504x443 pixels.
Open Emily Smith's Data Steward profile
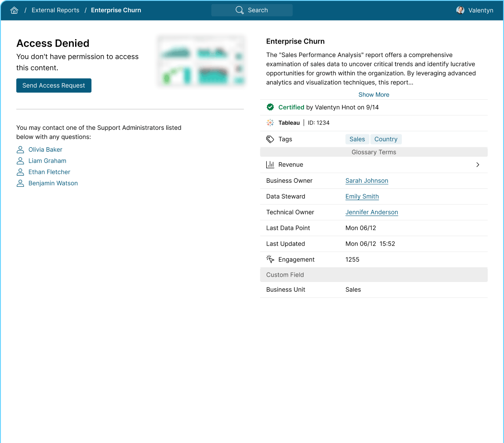[362, 196]
